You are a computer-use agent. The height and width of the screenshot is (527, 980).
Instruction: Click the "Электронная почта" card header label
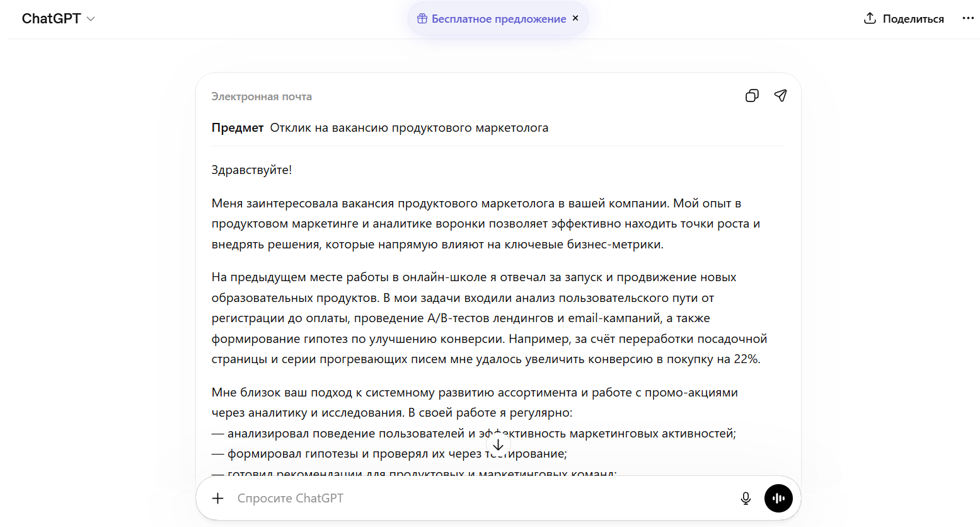262,96
